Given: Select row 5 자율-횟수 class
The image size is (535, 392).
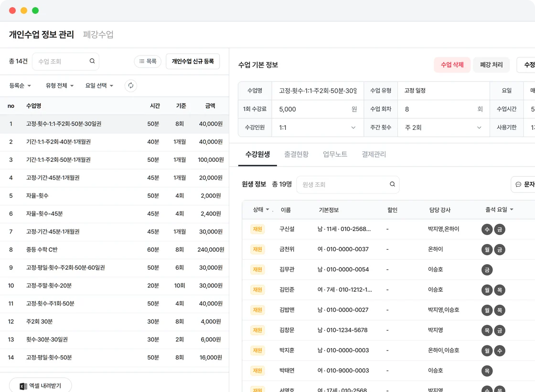Looking at the screenshot, I should tap(114, 196).
